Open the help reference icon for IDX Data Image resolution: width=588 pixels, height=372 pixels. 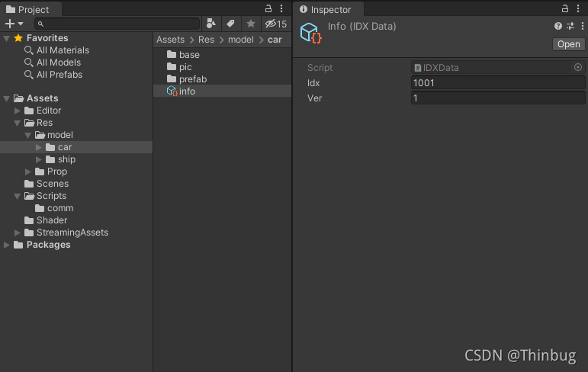coord(558,26)
